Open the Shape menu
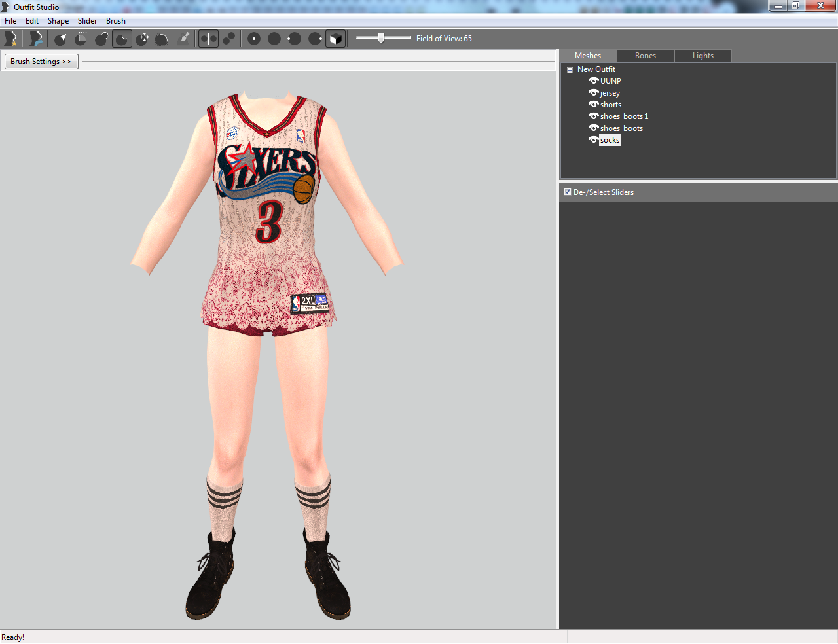Screen dimensions: 838x644 click(58, 21)
